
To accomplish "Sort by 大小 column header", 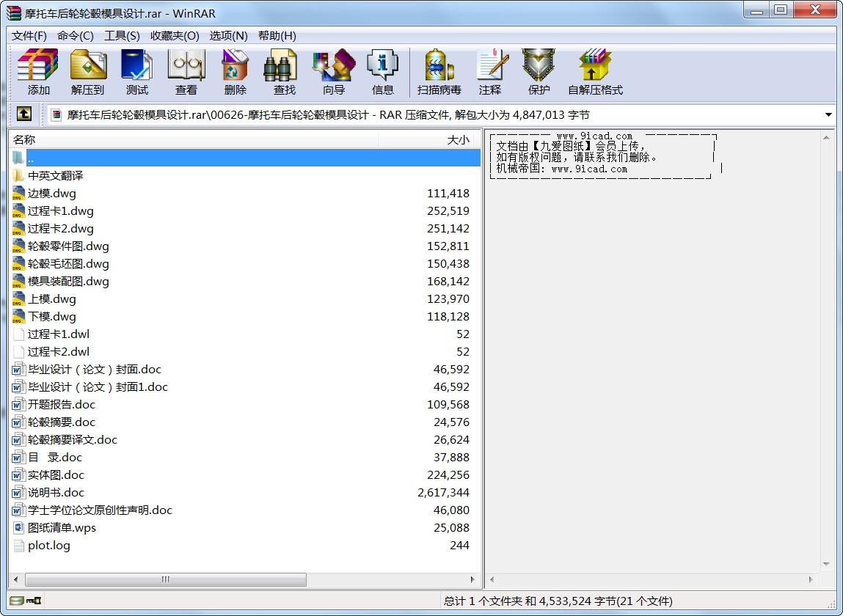I will click(429, 139).
